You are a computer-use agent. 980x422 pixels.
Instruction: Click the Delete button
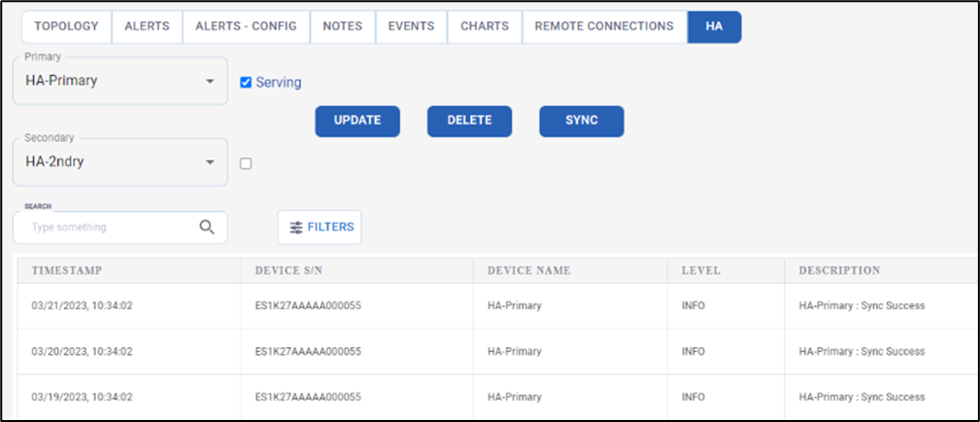click(x=469, y=121)
